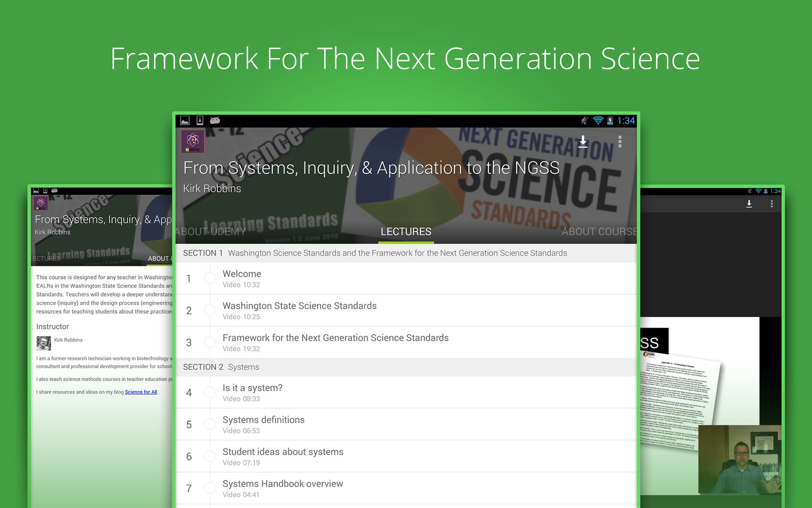Tap the Udemy course logo icon in center header

(x=193, y=141)
